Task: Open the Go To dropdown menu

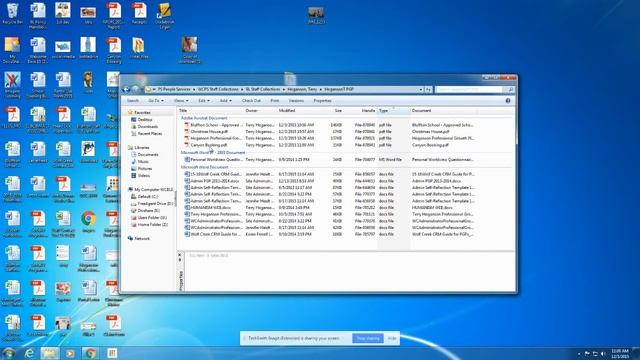Action: pyautogui.click(x=156, y=100)
